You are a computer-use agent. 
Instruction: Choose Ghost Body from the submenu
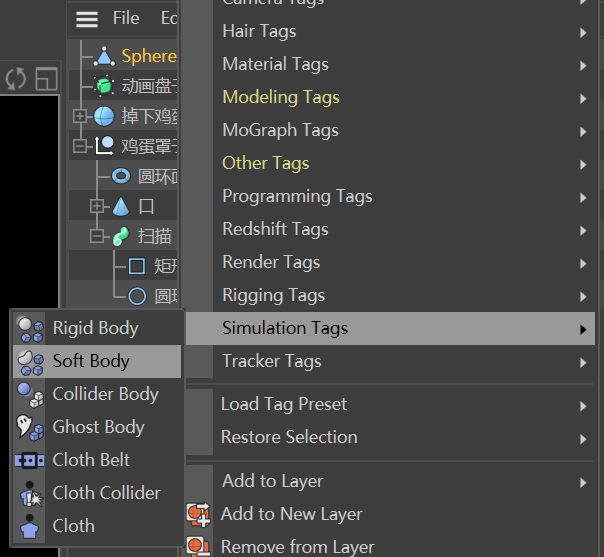click(x=97, y=428)
